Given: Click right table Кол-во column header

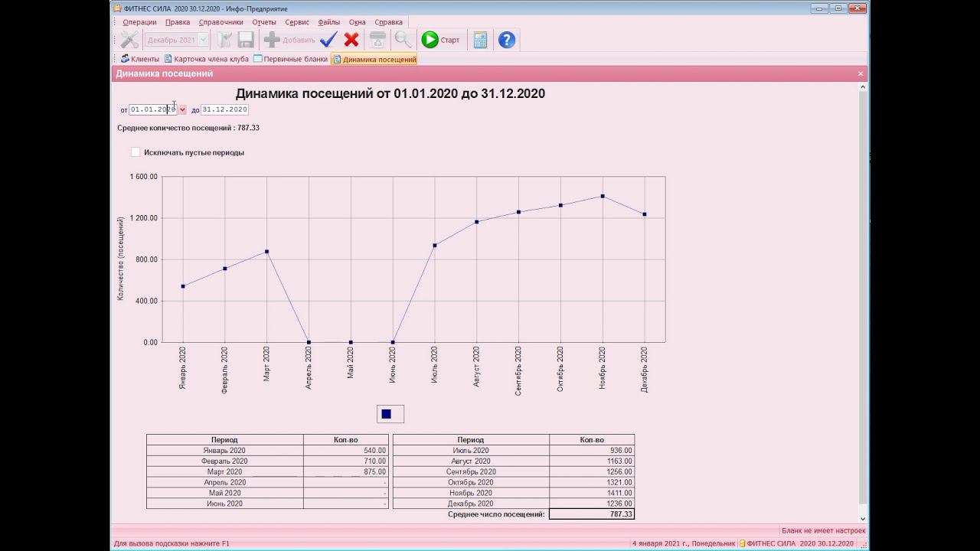Looking at the screenshot, I should coord(592,440).
